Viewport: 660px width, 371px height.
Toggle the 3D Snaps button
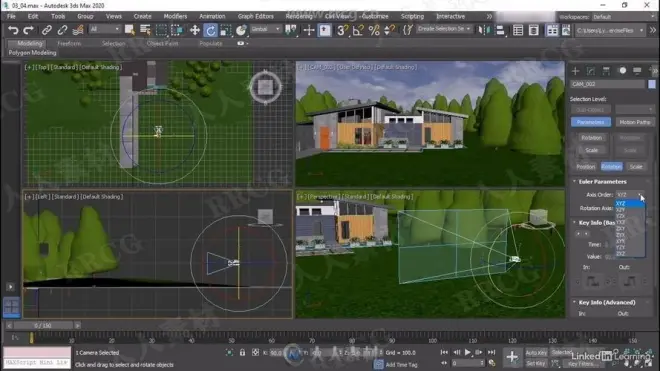click(342, 30)
